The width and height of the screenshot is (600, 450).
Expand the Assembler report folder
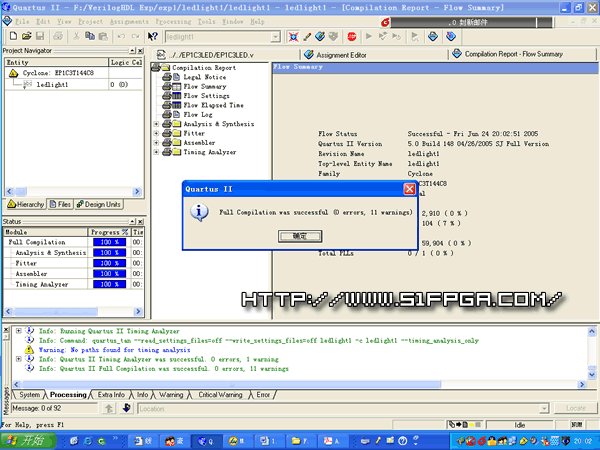click(x=156, y=142)
